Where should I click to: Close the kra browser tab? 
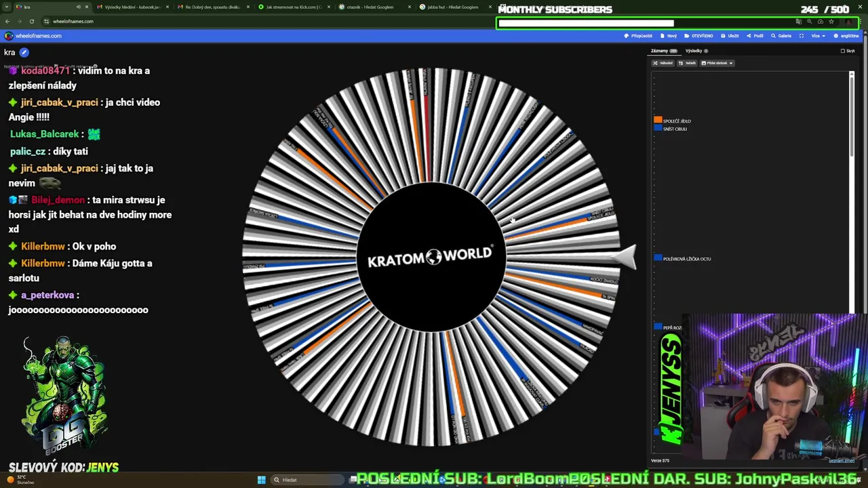pyautogui.click(x=87, y=7)
